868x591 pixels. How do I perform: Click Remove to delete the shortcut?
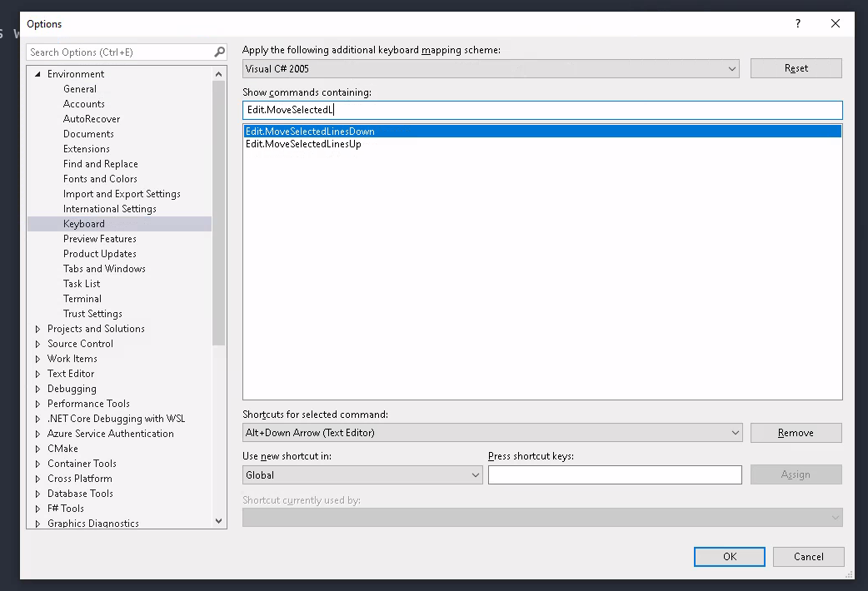796,433
